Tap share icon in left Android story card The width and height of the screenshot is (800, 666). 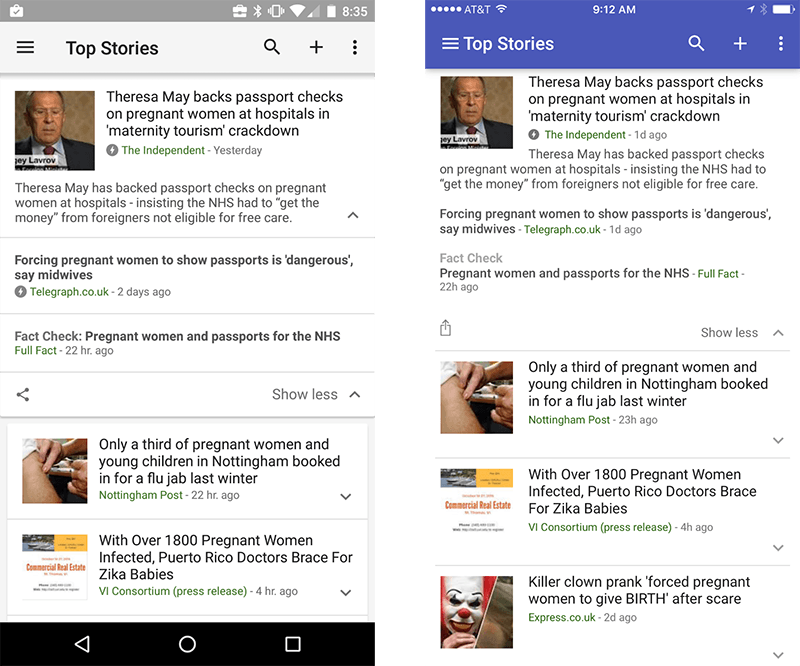pyautogui.click(x=23, y=395)
